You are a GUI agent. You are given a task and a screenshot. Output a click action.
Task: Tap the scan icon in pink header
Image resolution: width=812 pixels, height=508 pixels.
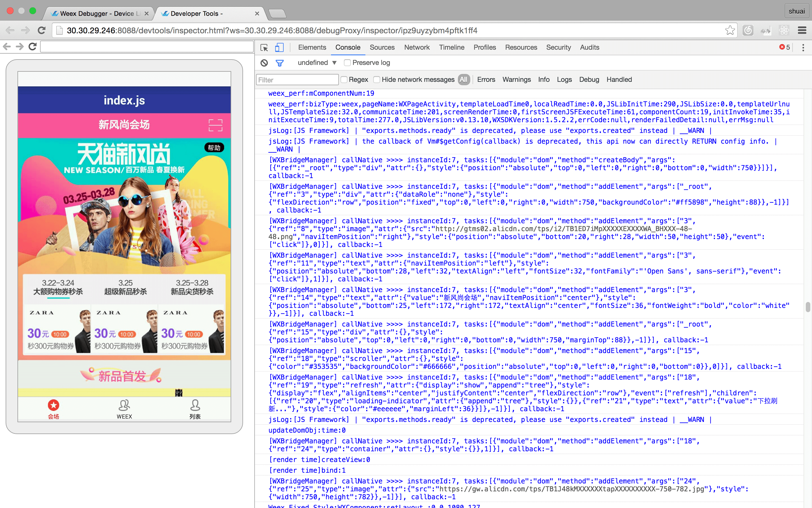coord(215,125)
